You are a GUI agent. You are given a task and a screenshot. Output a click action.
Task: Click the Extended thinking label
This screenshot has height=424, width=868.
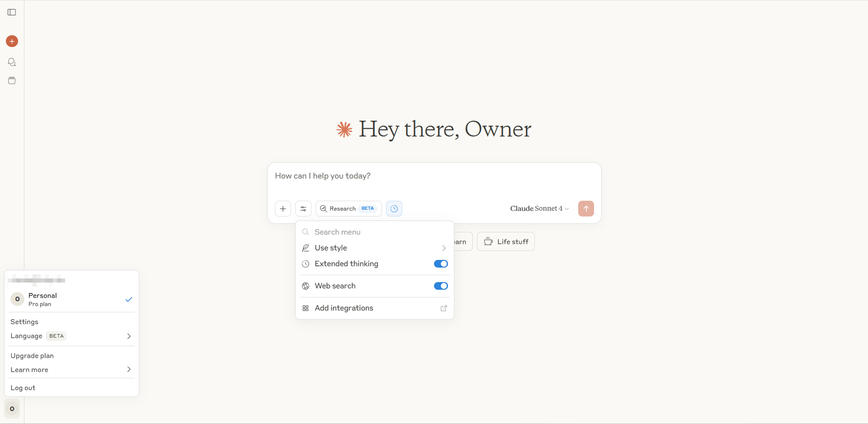pos(346,264)
